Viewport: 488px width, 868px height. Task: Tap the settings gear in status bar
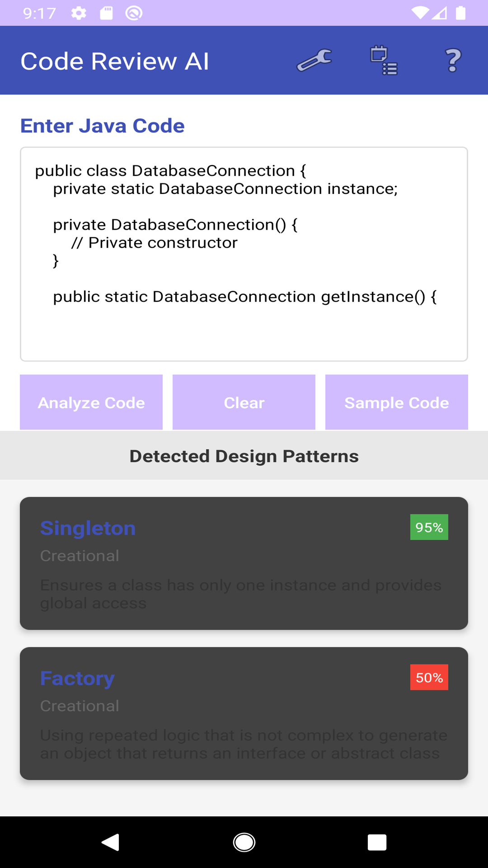tap(79, 13)
